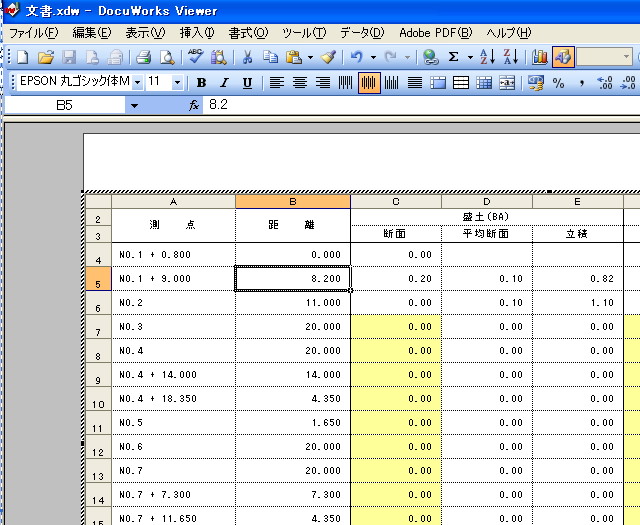
Task: Open the データ(D) menu
Action: click(x=362, y=33)
